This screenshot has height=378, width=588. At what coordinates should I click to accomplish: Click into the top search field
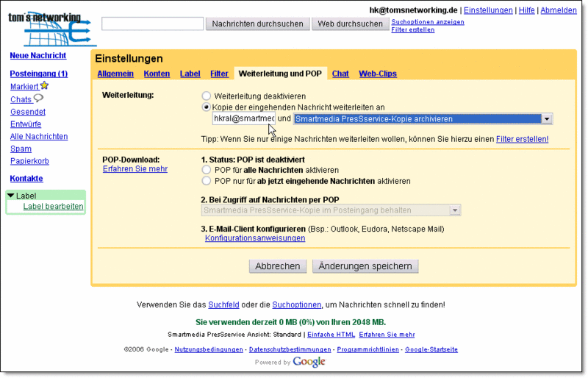[153, 24]
